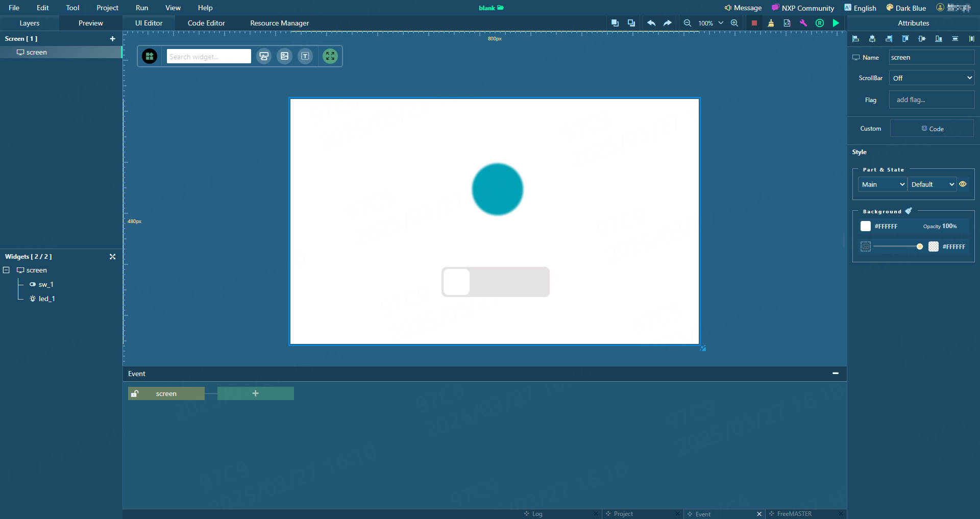Click the background image placeholder icon
The image size is (980, 519).
tap(866, 246)
